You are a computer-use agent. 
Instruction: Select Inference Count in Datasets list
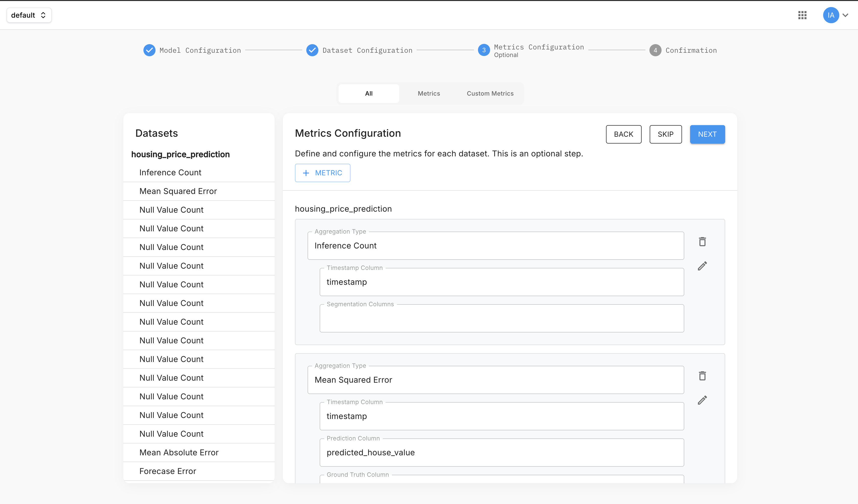point(199,173)
